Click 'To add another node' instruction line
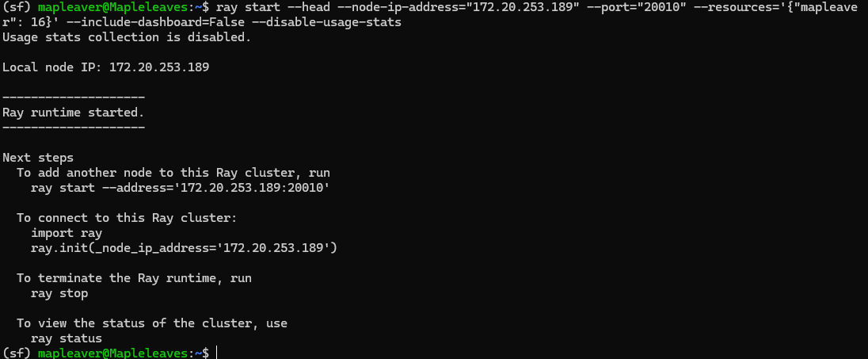The height and width of the screenshot is (359, 868). click(173, 173)
